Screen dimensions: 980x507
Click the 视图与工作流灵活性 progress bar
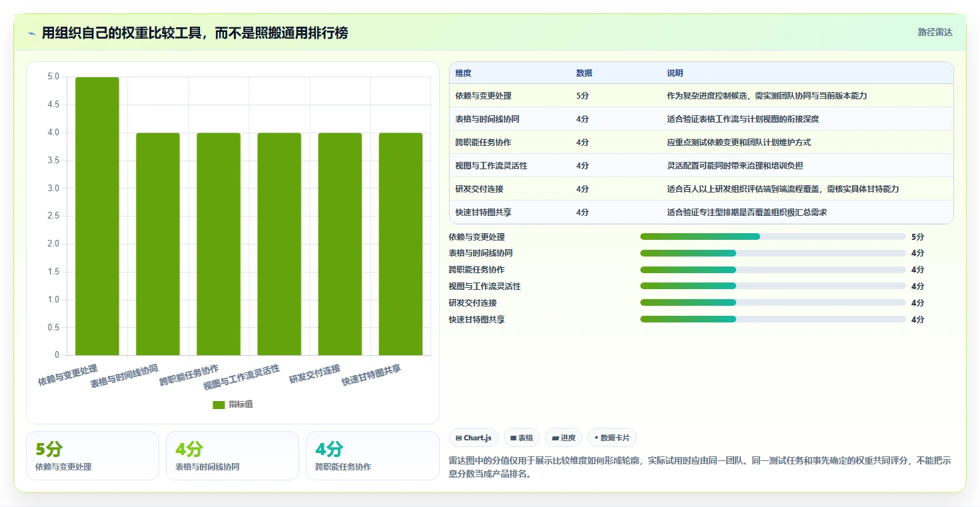coord(773,286)
